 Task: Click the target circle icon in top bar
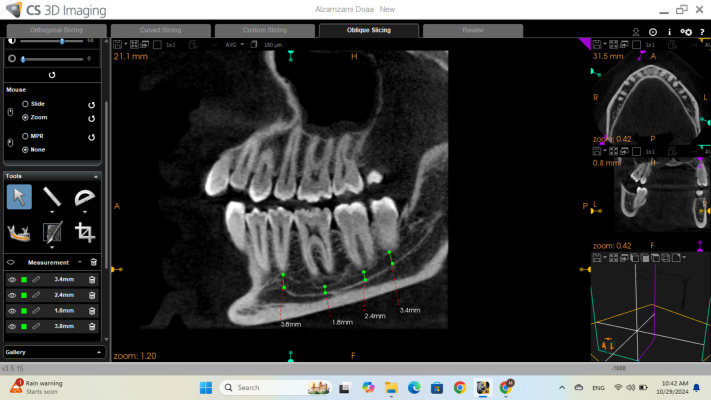click(x=653, y=32)
